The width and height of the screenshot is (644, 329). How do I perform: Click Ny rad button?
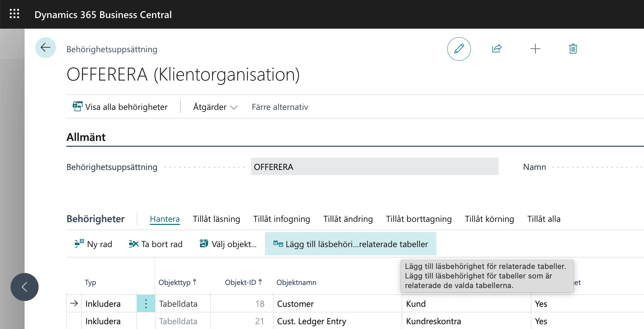(x=93, y=244)
